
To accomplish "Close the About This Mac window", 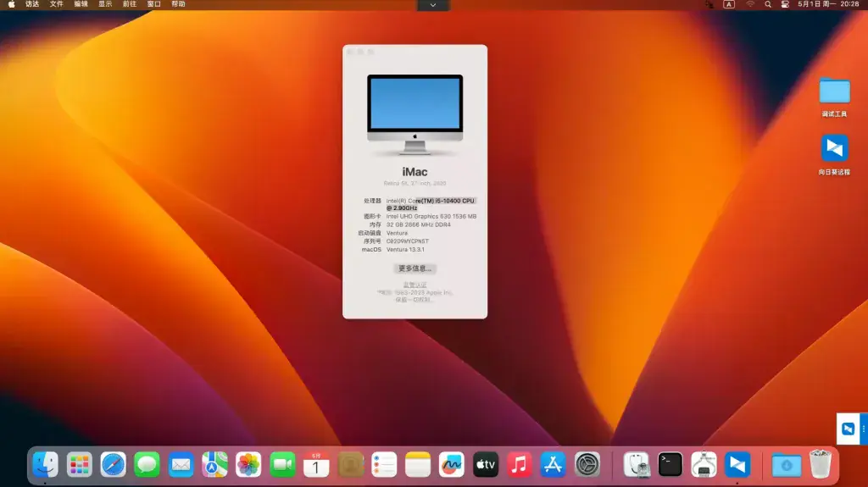I will coord(350,52).
